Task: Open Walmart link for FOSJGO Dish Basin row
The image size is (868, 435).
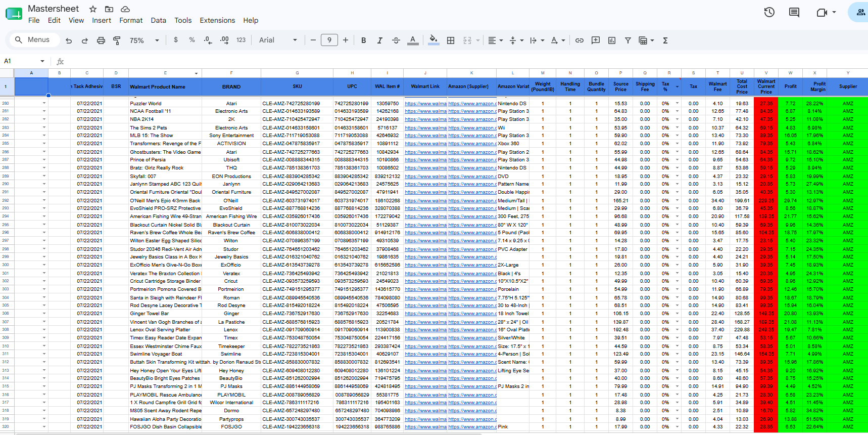Action: coord(425,427)
